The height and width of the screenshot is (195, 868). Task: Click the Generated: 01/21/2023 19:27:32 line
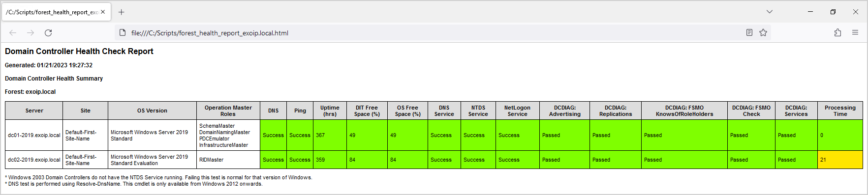coord(49,65)
